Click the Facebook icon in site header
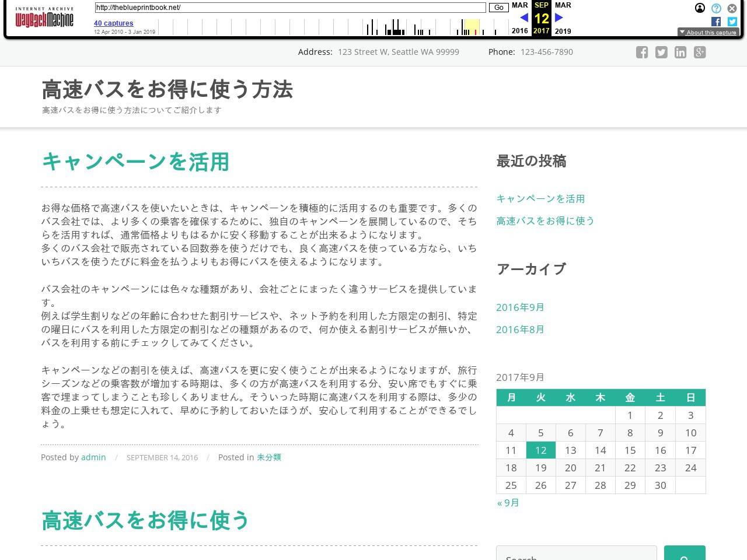The width and height of the screenshot is (747, 560). 642,52
